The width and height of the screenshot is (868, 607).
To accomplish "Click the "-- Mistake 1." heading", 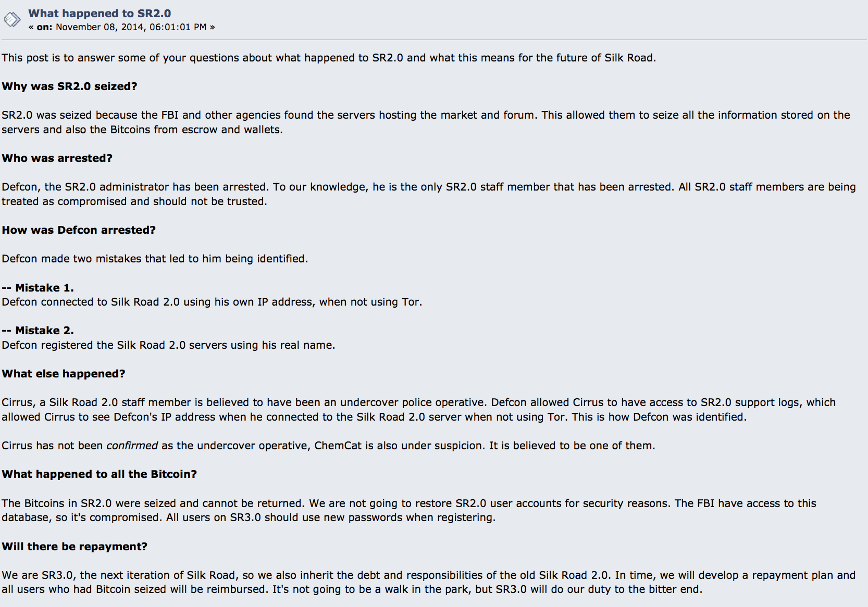I will (38, 288).
